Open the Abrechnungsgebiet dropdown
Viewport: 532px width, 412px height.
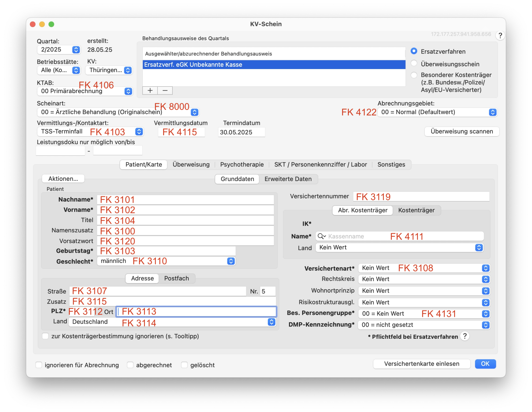(x=437, y=112)
